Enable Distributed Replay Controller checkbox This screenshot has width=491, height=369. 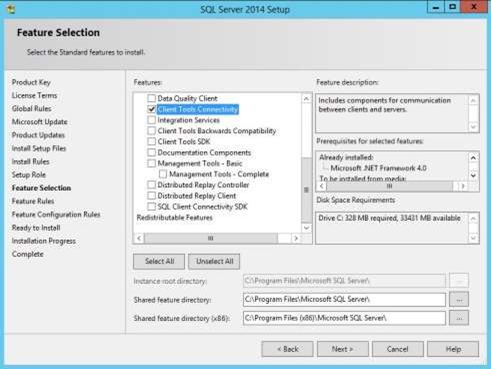(x=152, y=185)
